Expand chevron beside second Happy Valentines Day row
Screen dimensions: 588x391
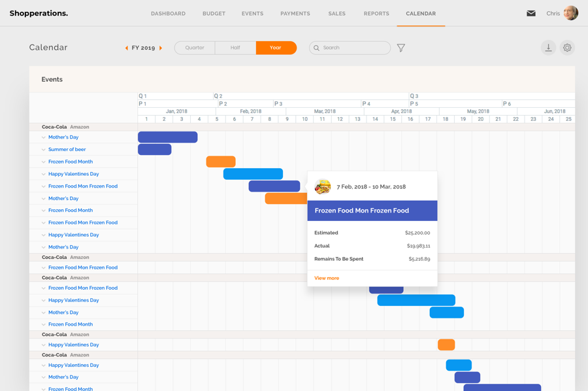pos(44,235)
